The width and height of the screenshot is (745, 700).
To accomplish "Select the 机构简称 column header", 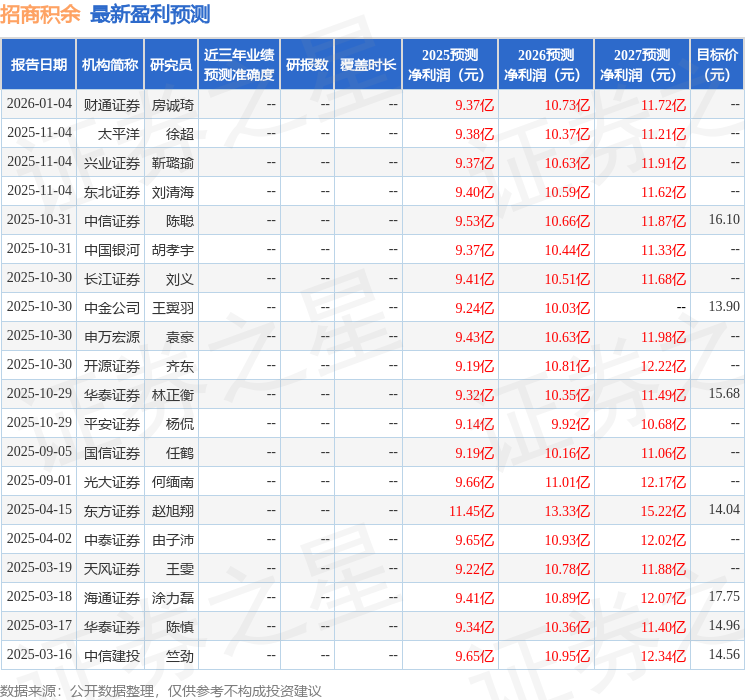I will 110,64.
